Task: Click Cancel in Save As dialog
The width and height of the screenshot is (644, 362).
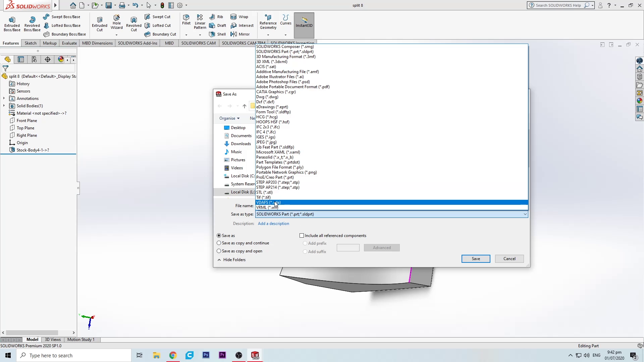Action: click(509, 259)
